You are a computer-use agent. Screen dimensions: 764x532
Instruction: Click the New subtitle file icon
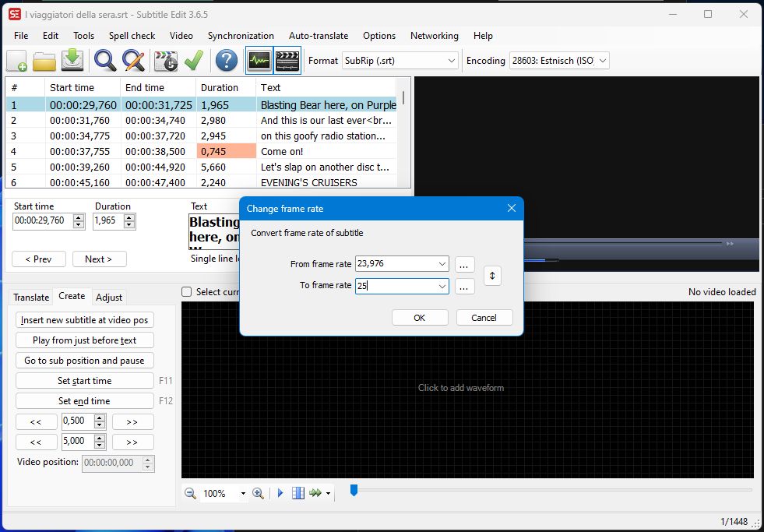17,61
